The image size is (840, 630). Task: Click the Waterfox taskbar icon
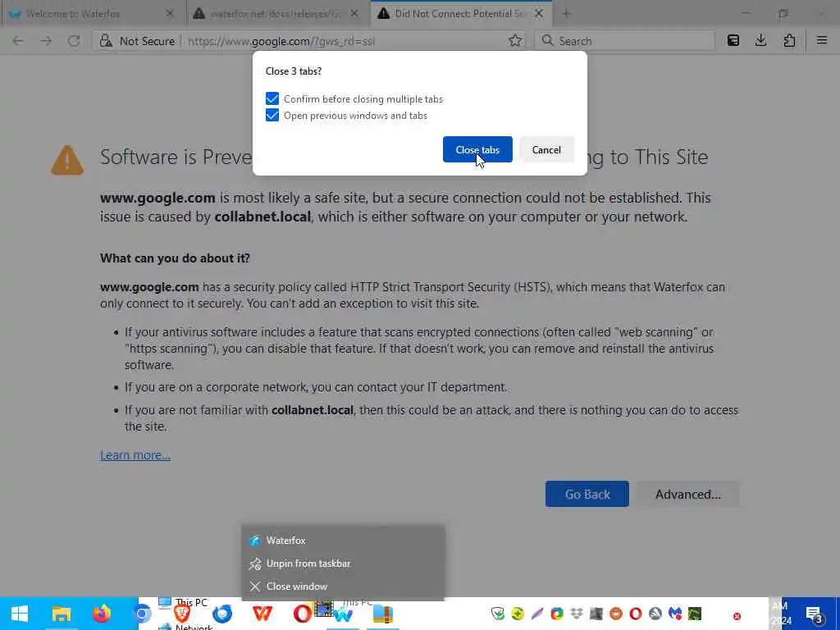pos(343,614)
